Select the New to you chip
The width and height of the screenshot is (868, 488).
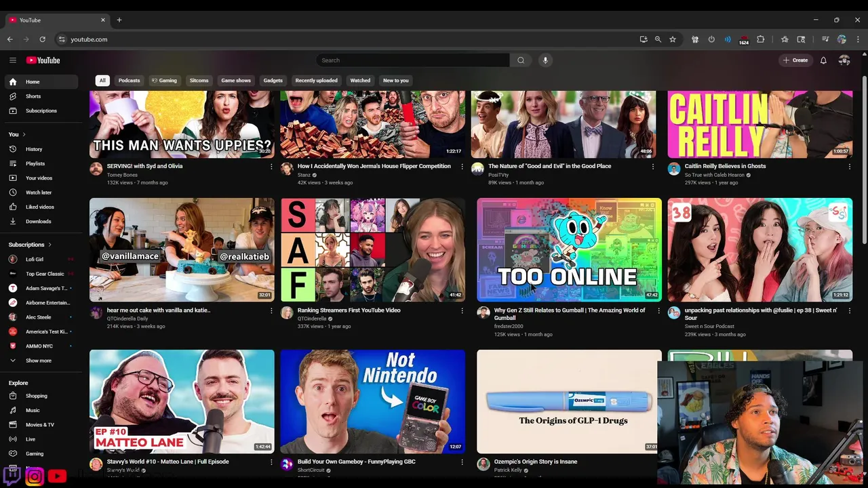point(395,81)
